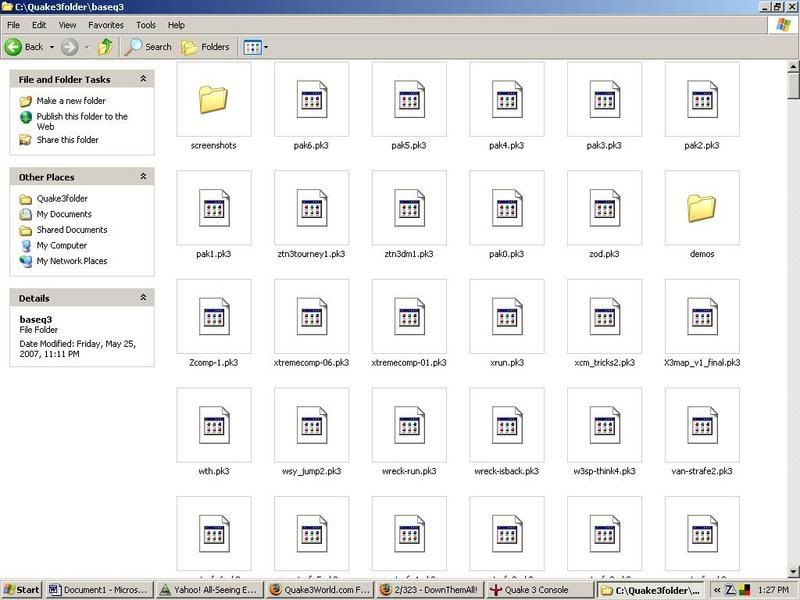Select the zod.pk3 file icon
800x600 pixels.
click(x=605, y=208)
